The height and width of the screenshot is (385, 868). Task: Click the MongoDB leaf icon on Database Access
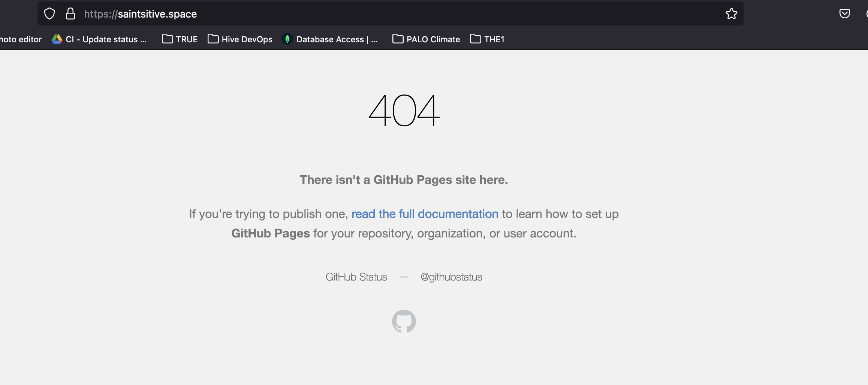(x=287, y=39)
